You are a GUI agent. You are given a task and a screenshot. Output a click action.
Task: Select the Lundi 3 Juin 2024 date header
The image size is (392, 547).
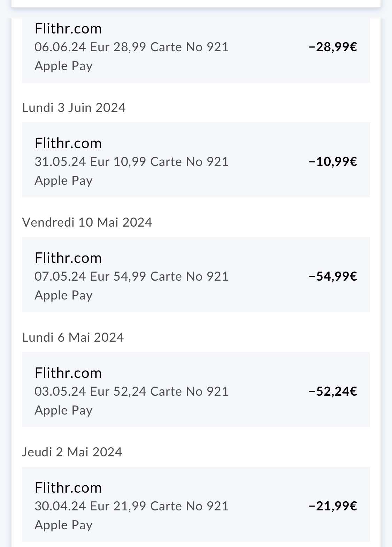(x=74, y=107)
